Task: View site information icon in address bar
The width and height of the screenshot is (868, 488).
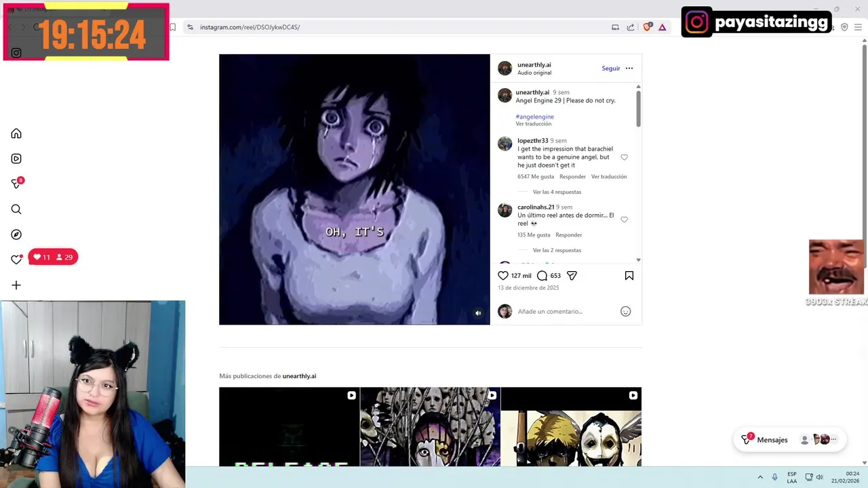Action: coord(191,27)
